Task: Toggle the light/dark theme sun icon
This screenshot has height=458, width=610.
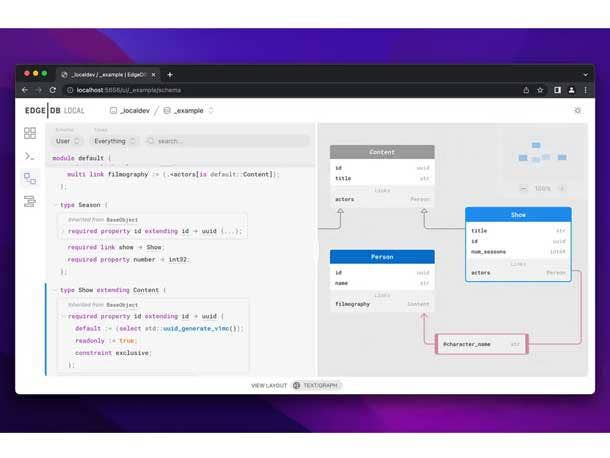Action: 577,110
